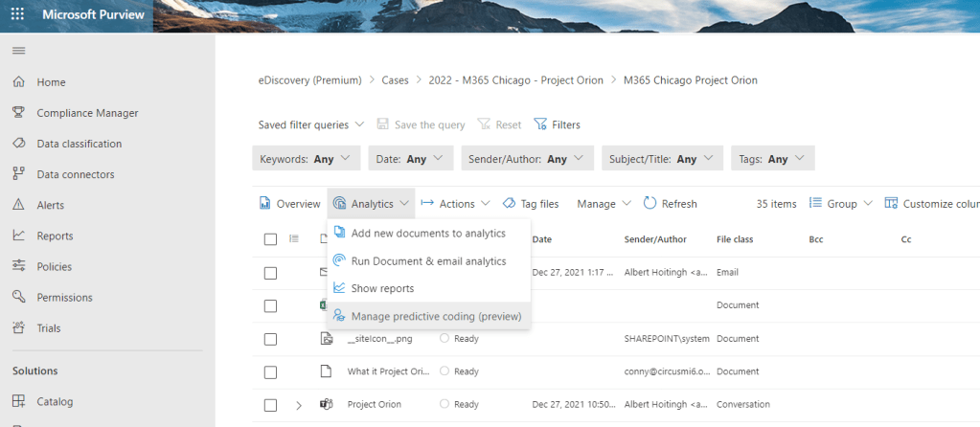Viewport: 980px width, 427px height.
Task: Open the Overview view in toolbar
Action: (290, 203)
